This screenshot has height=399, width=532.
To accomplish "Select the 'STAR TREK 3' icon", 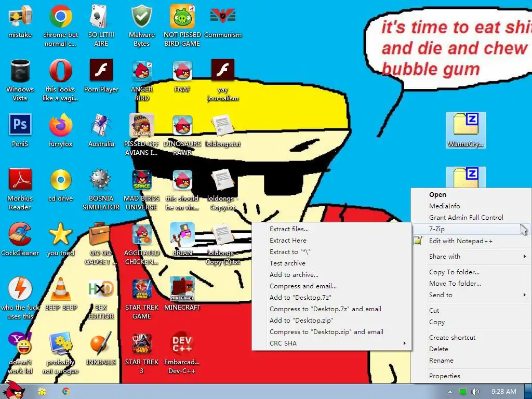I will 141,343.
